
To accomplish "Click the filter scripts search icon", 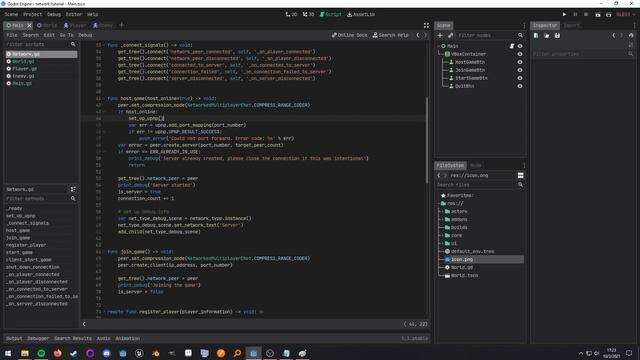I will click(x=73, y=44).
